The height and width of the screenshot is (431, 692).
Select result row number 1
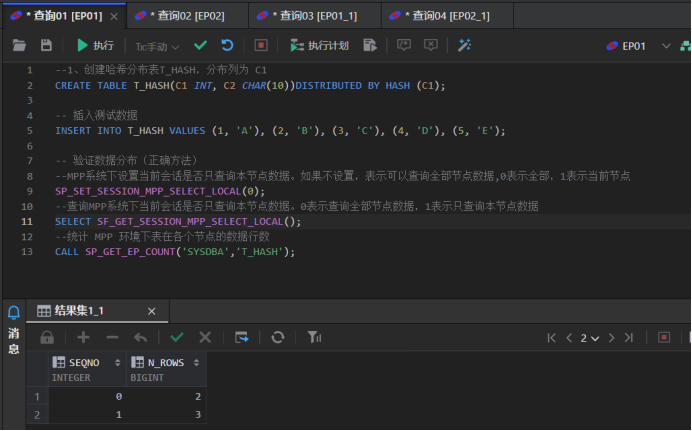pos(37,397)
